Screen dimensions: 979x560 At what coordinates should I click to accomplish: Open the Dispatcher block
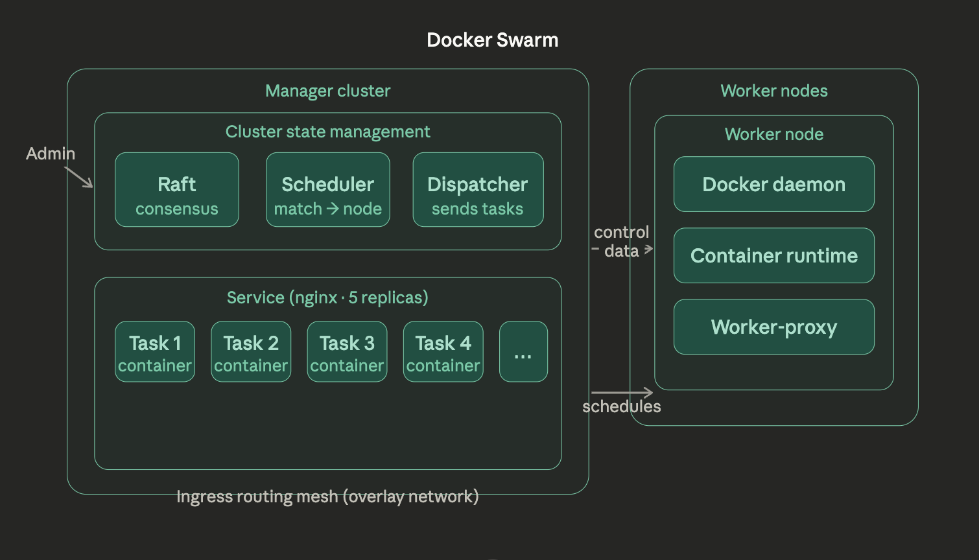478,190
